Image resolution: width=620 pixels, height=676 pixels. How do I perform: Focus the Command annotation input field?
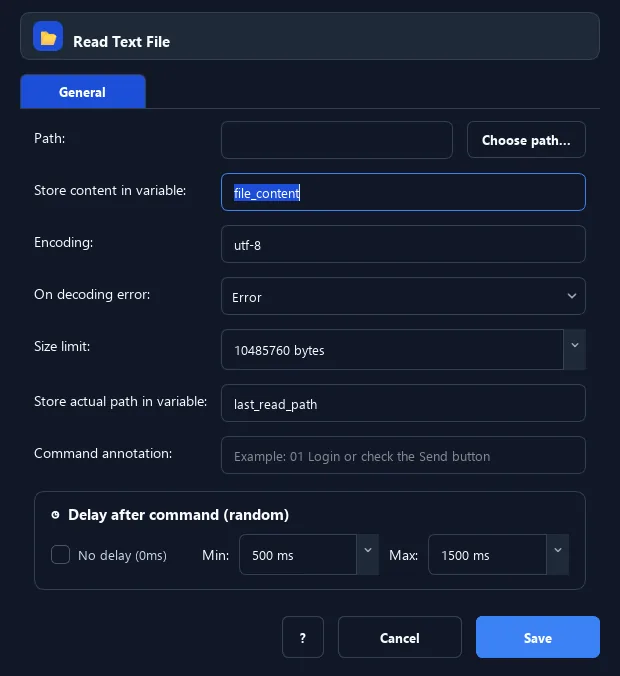tap(403, 455)
